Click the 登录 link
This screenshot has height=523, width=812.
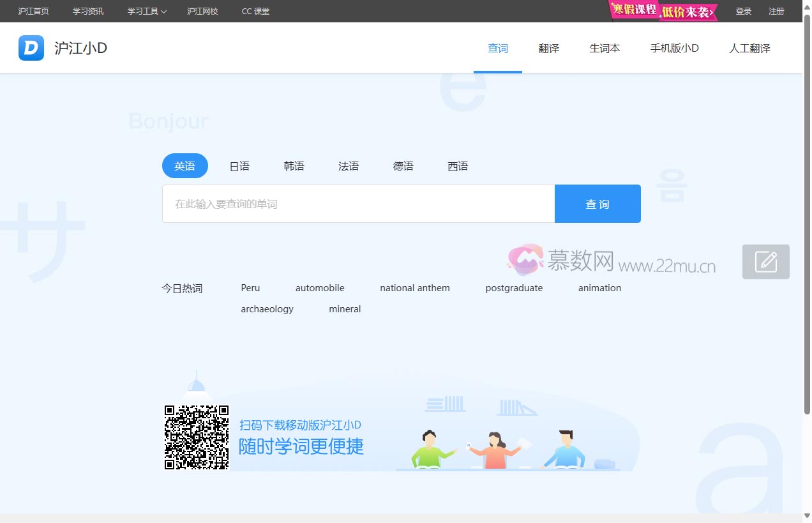click(x=743, y=11)
